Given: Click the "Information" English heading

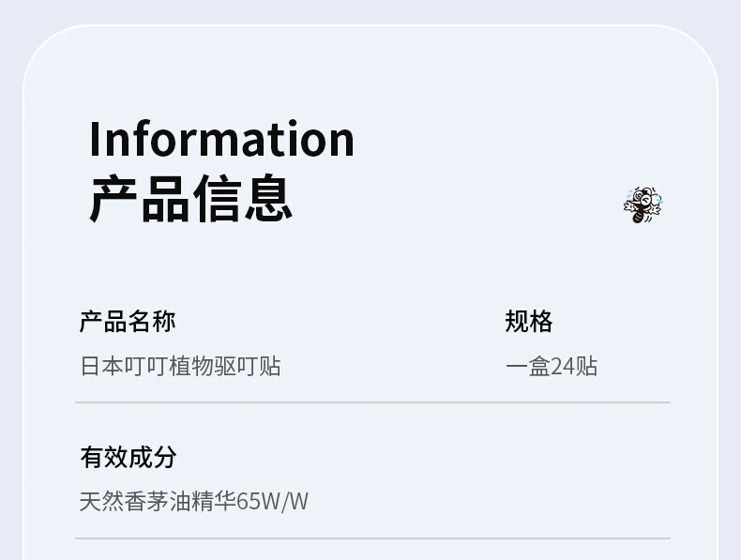Looking at the screenshot, I should click(x=221, y=139).
